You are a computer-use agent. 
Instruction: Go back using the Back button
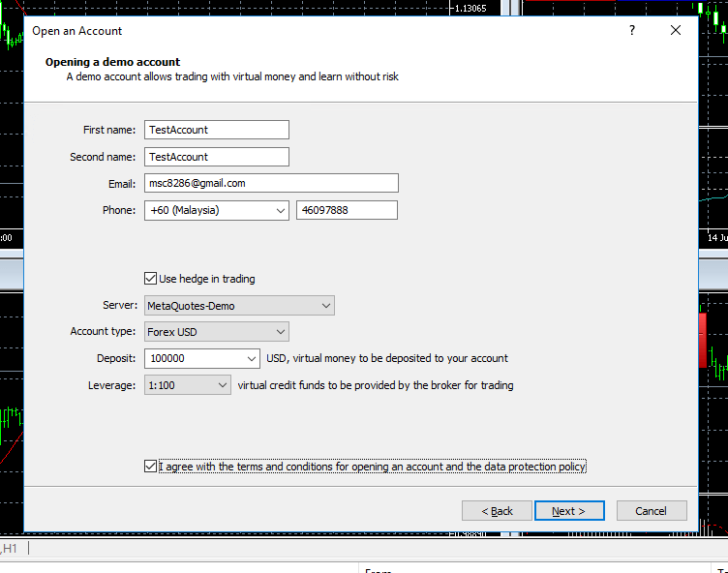tap(497, 511)
